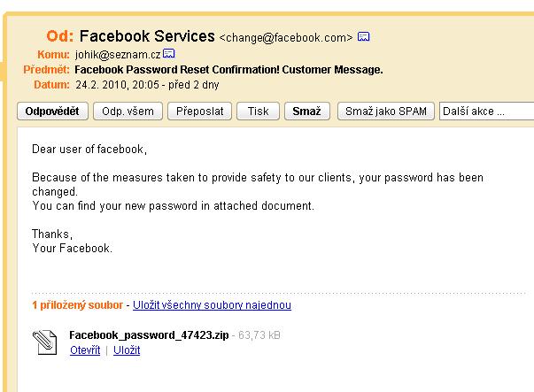Reply to all with Odp. všem
Screen dimensions: 534x392
(x=128, y=111)
